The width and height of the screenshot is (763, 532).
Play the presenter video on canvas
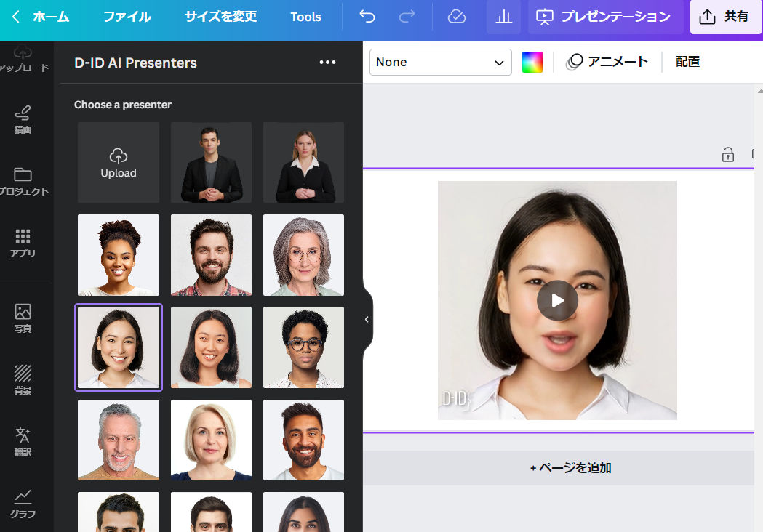(557, 301)
